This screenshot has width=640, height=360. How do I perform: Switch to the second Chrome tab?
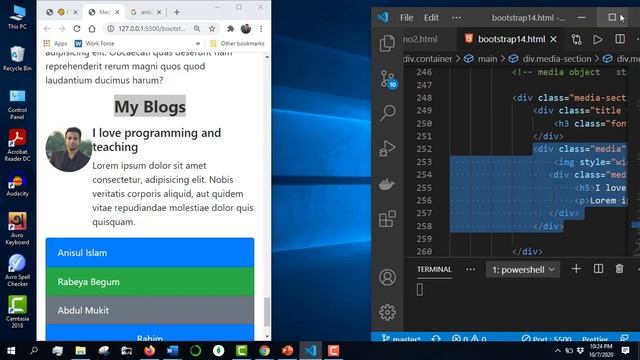click(x=103, y=12)
